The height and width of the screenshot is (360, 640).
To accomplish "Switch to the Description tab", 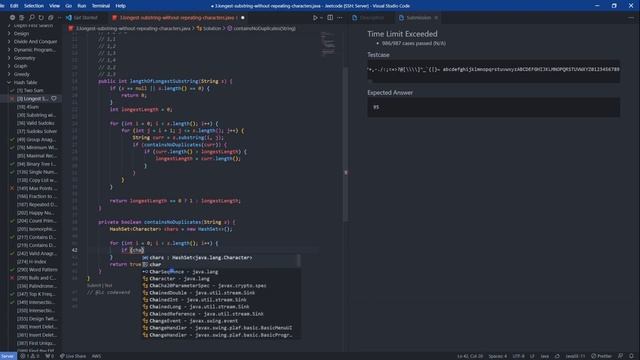I will point(372,18).
